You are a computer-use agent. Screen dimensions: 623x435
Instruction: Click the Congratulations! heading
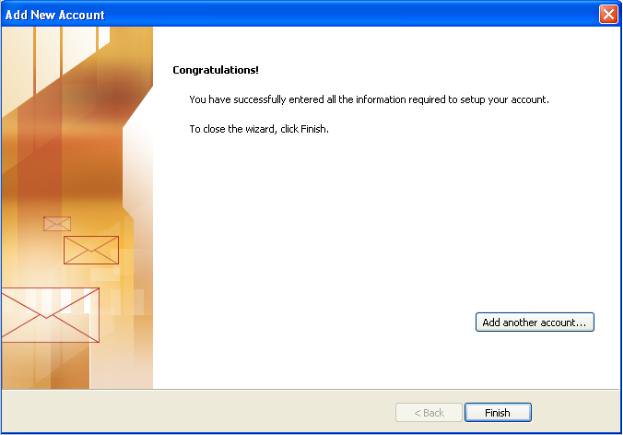pos(215,70)
